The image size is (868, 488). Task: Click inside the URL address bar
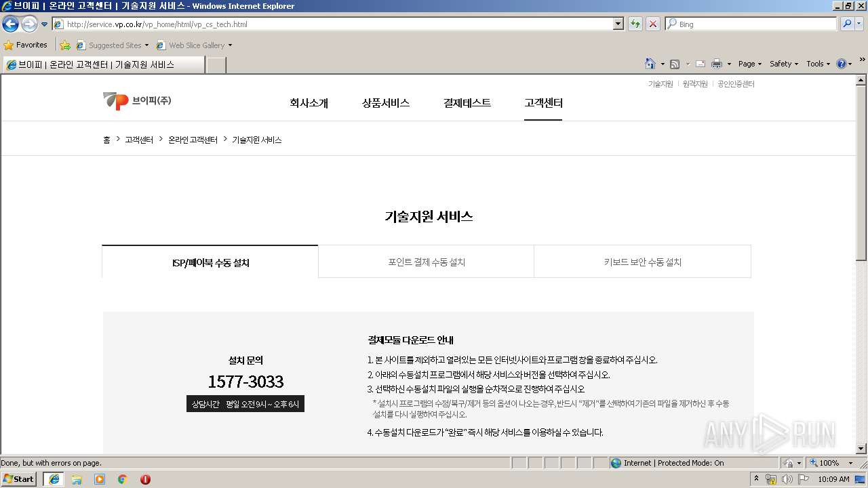click(332, 24)
